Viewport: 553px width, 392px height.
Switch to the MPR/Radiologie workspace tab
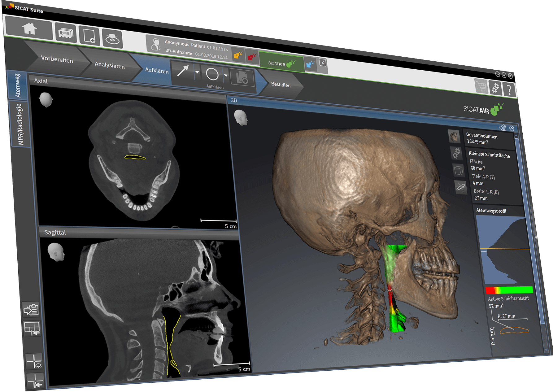pyautogui.click(x=20, y=124)
